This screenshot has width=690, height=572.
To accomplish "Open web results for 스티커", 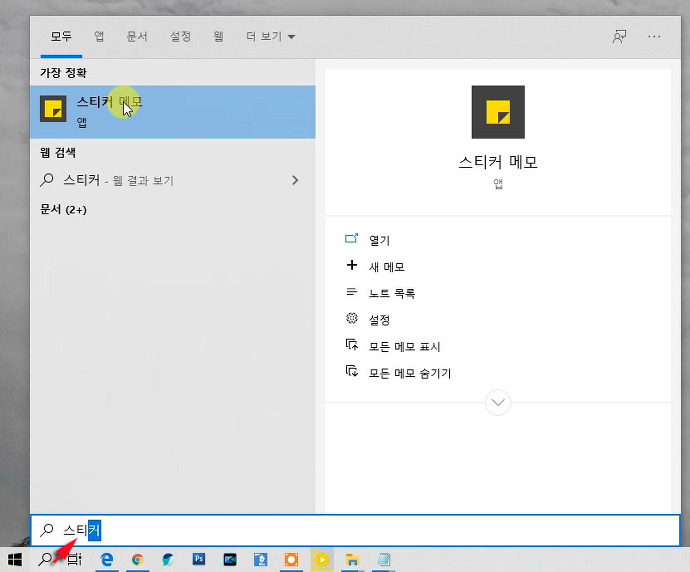I will [172, 180].
